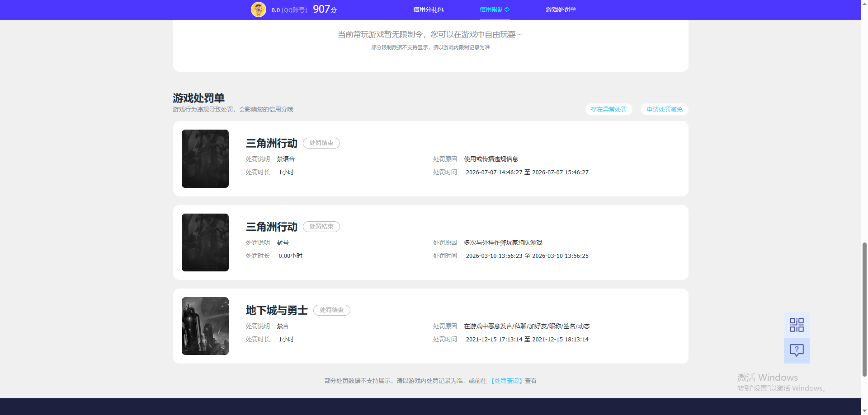Click the 存在异常处罚 button
The width and height of the screenshot is (868, 415).
[609, 109]
